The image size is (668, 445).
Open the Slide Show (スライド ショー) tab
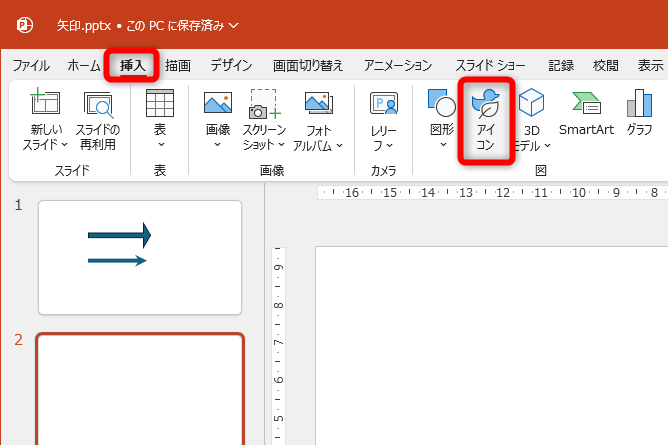[490, 66]
